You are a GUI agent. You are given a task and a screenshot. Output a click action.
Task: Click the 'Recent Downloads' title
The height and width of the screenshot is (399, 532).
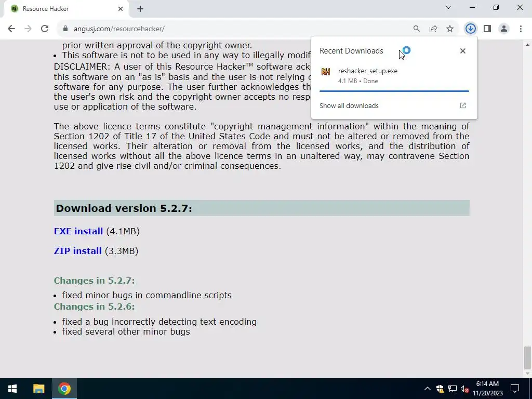[351, 51]
